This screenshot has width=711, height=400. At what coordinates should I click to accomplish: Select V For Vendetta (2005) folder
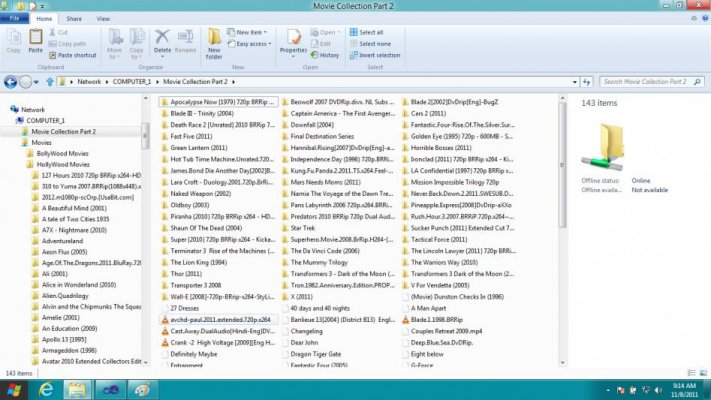tap(440, 285)
